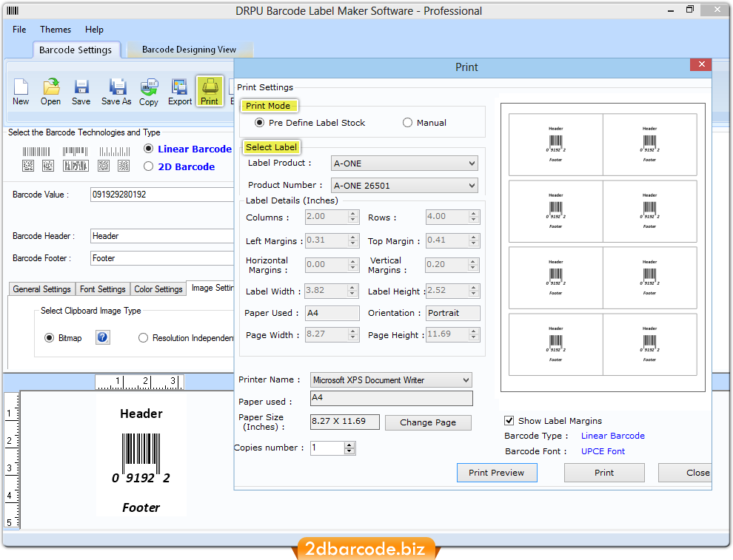Image resolution: width=733 pixels, height=560 pixels.
Task: Click the Change Page button
Action: (428, 422)
